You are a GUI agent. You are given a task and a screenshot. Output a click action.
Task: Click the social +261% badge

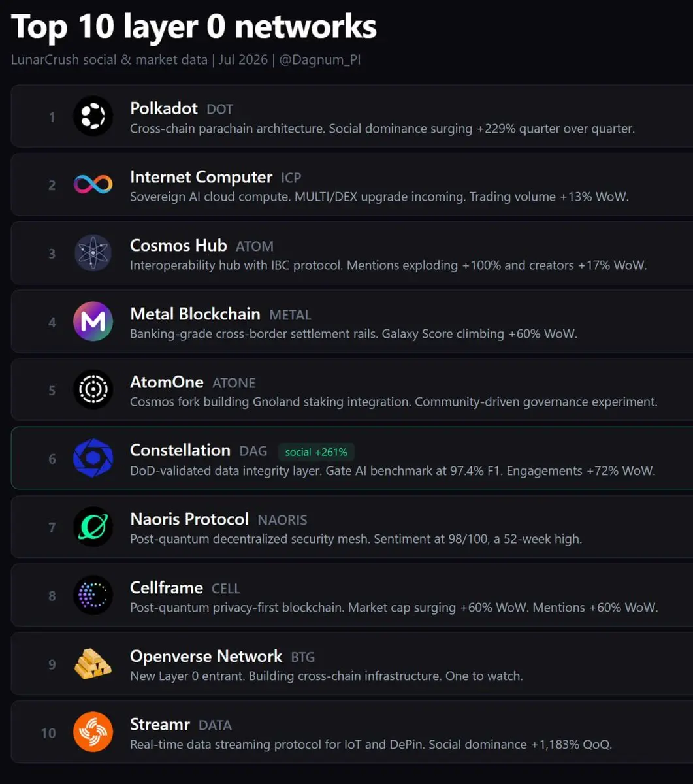(x=316, y=452)
